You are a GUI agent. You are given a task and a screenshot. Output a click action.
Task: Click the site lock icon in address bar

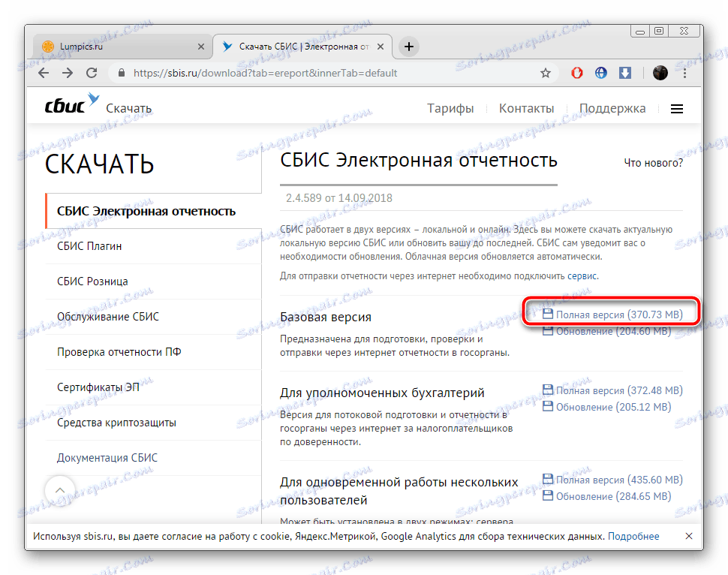122,73
